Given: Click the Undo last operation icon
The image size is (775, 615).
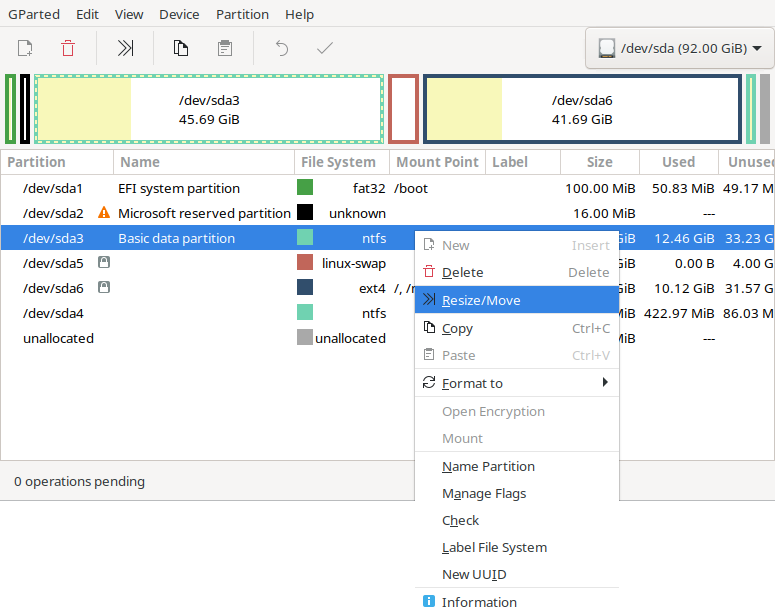Looking at the screenshot, I should 282,48.
